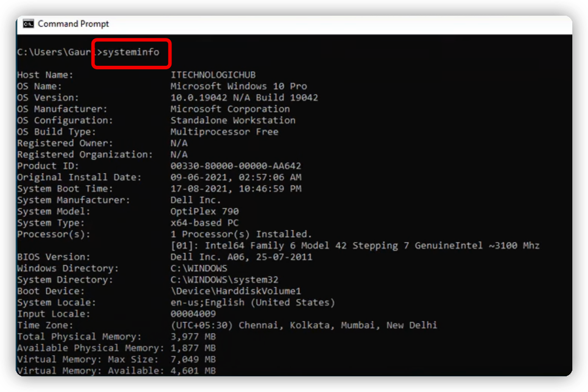Click the Input Locale label
Image resolution: width=588 pixels, height=392 pixels.
[x=54, y=314]
